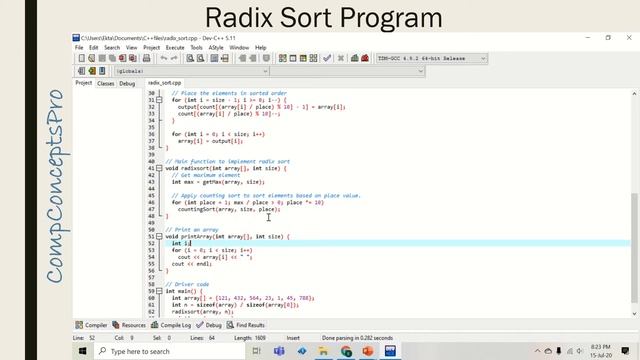Click the Compile and Run toolbar icon
Image resolution: width=640 pixels, height=360 pixels.
[x=303, y=58]
